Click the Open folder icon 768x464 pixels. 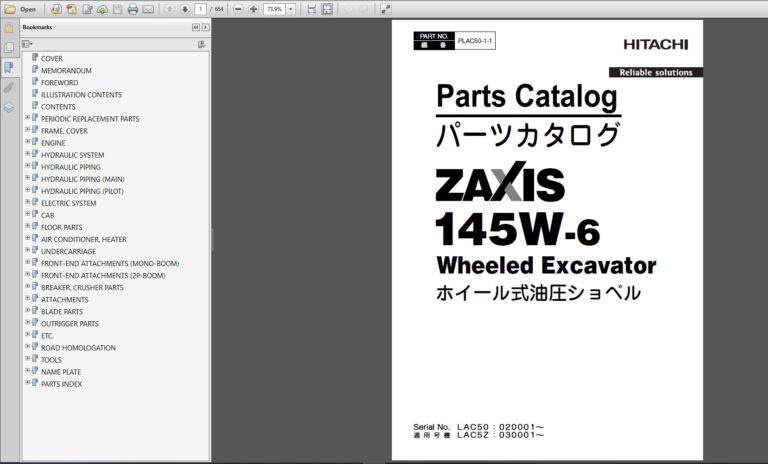10,9
